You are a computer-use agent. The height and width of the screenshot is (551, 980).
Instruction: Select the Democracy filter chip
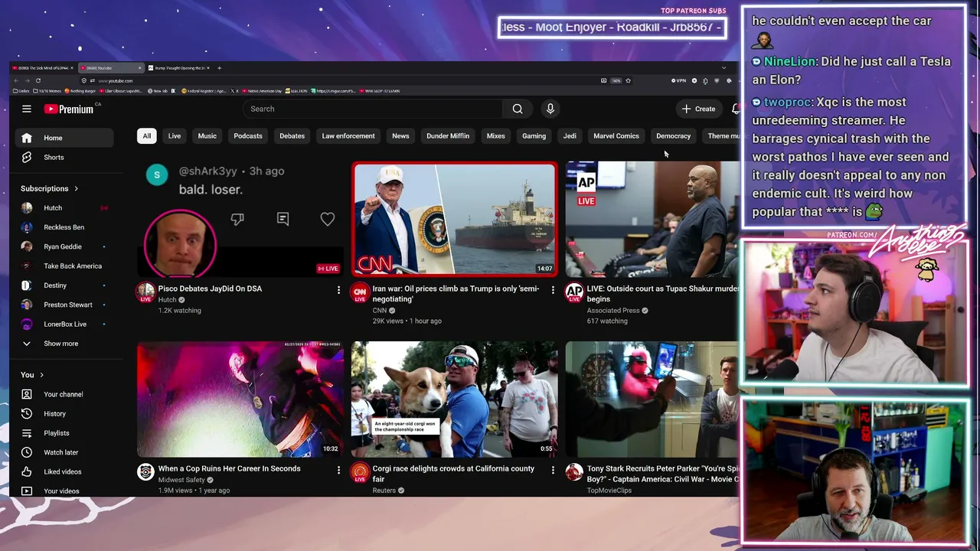[674, 136]
